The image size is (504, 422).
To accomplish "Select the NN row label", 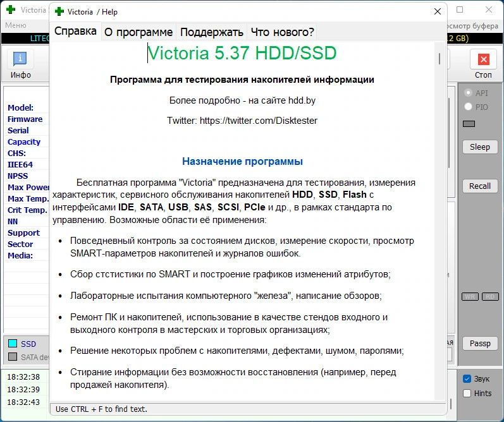I will (x=13, y=221).
